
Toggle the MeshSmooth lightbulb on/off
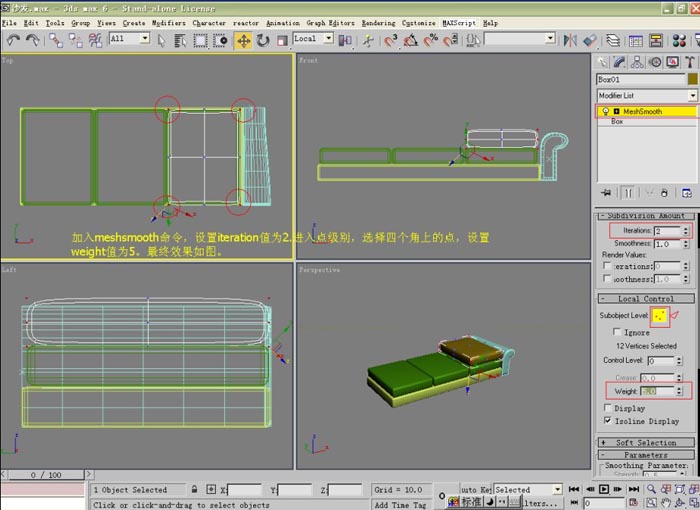(606, 111)
